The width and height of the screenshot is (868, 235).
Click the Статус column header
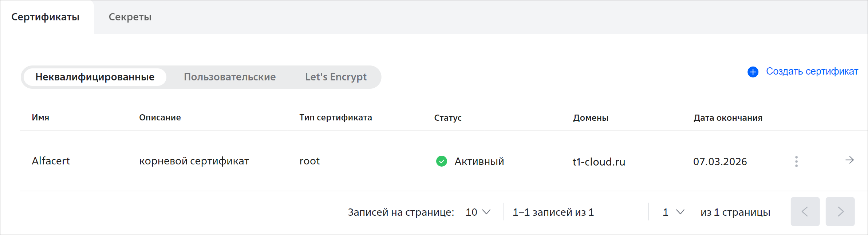pos(448,118)
